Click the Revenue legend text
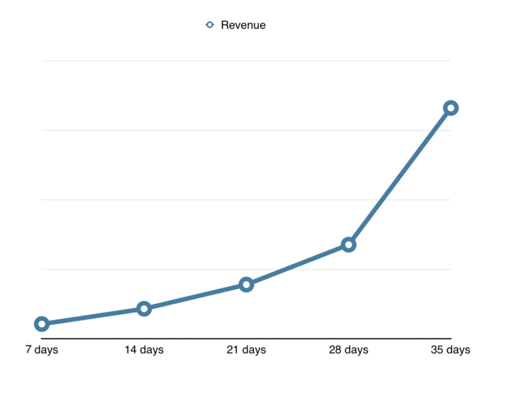The height and width of the screenshot is (420, 516). (x=243, y=25)
